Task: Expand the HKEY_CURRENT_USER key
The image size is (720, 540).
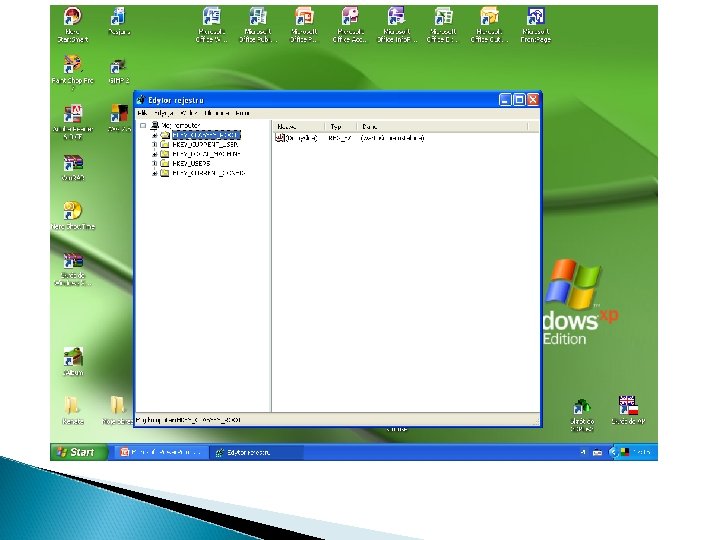Action: click(x=155, y=145)
